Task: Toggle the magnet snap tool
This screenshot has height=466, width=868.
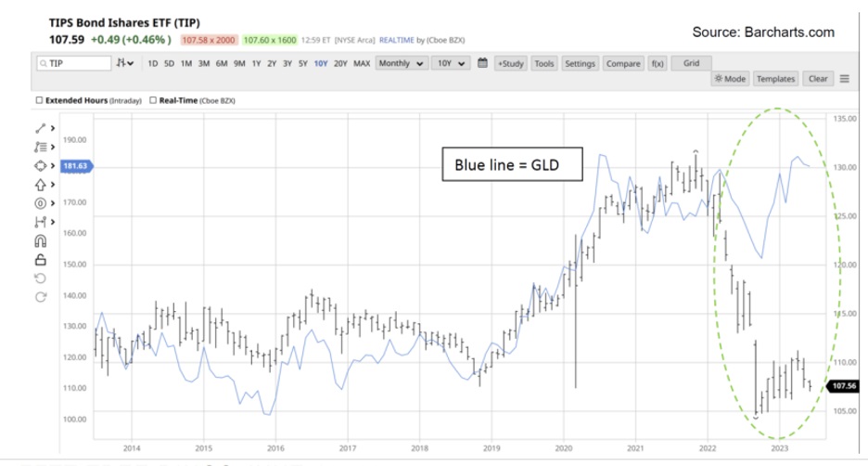Action: coord(41,241)
